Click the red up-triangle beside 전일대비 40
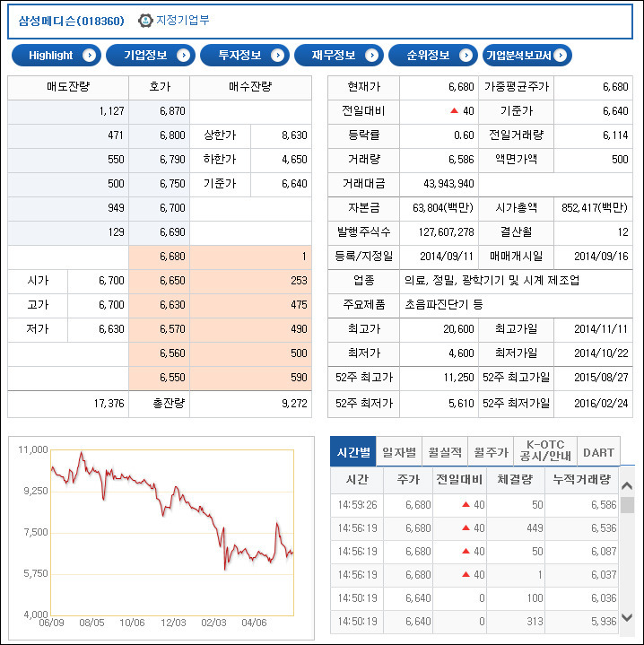 454,110
